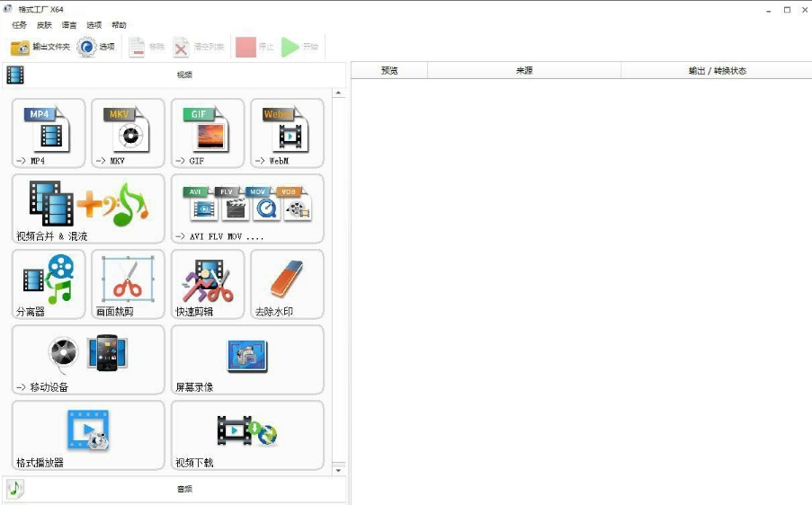Open the 移动设备 conversion tile
The height and width of the screenshot is (505, 812).
point(88,359)
